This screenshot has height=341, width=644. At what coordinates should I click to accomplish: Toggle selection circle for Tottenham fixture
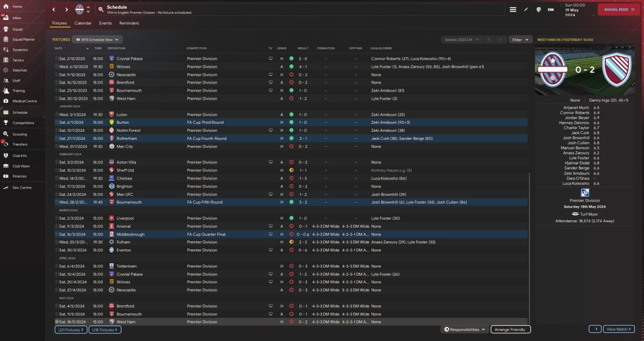pos(57,266)
